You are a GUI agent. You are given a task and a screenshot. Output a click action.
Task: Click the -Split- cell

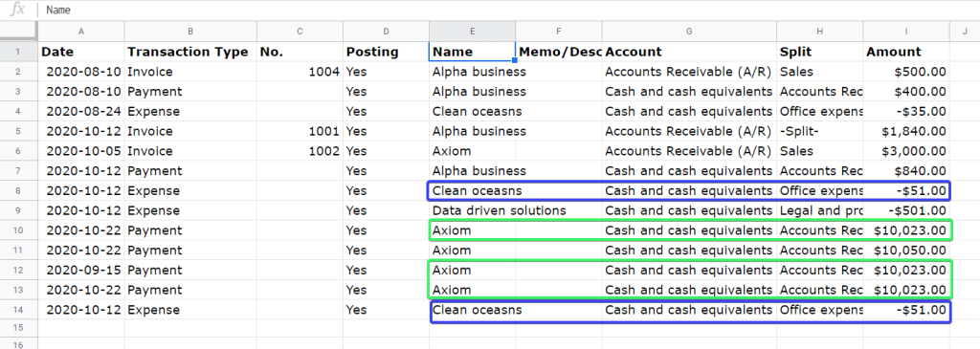pyautogui.click(x=820, y=131)
